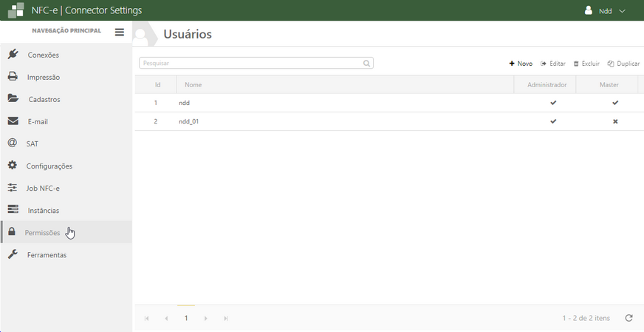Image resolution: width=644 pixels, height=332 pixels.
Task: Toggle the Master checkmark for ndd
Action: [x=615, y=103]
